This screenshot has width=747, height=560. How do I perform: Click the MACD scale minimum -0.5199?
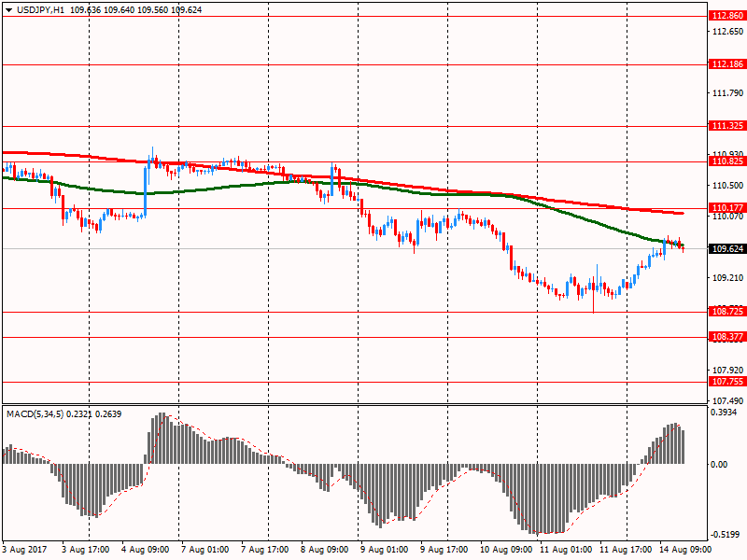726,535
